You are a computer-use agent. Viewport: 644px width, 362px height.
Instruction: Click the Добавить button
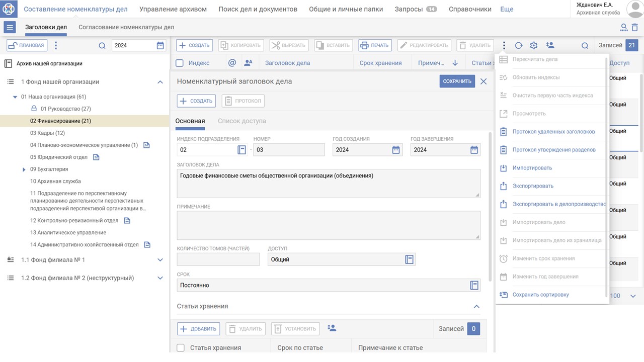[x=198, y=329]
